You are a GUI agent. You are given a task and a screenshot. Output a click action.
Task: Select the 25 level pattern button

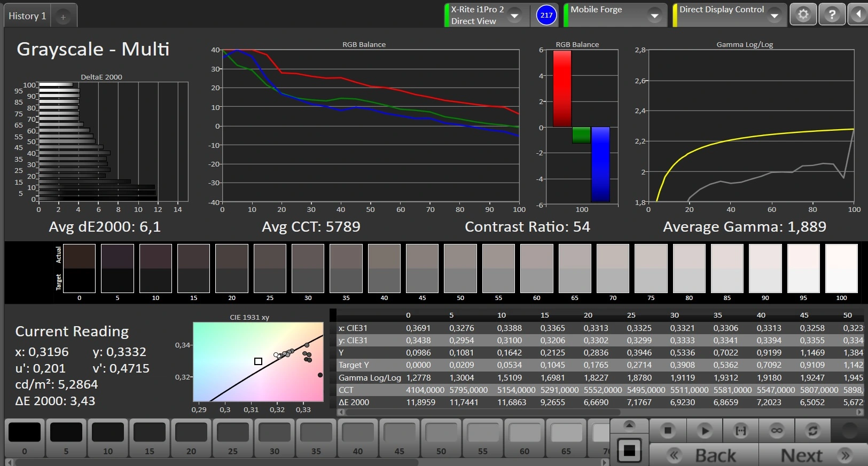click(x=233, y=439)
